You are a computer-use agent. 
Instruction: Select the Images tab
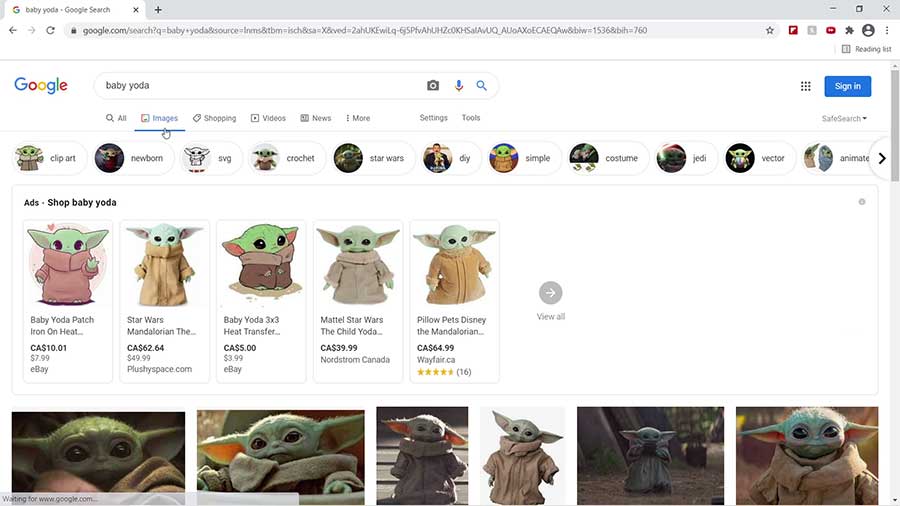[x=160, y=118]
